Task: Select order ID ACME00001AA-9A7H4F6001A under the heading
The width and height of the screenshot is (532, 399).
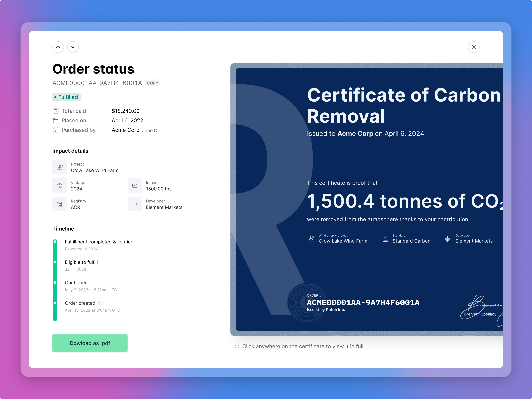Action: (97, 83)
